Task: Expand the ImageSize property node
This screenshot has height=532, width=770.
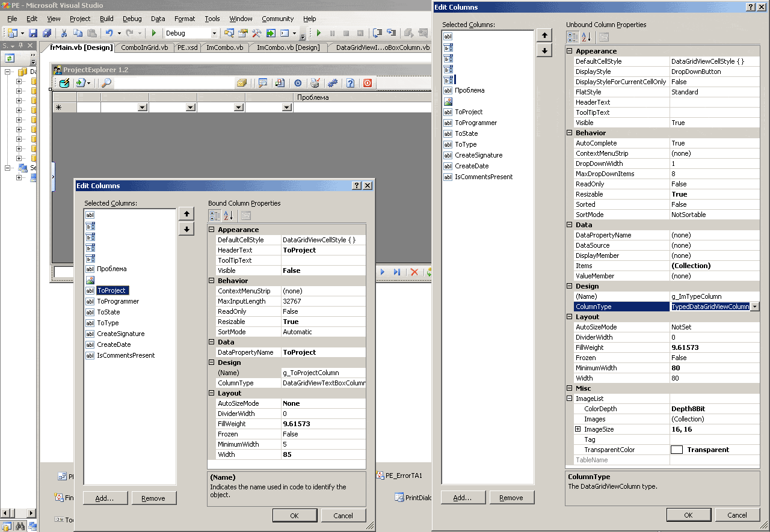Action: point(578,429)
